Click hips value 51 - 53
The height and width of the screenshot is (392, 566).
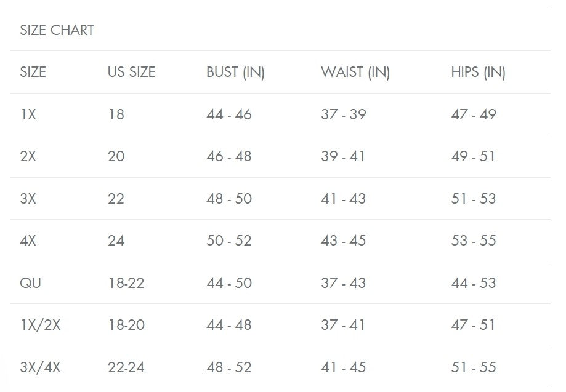473,199
